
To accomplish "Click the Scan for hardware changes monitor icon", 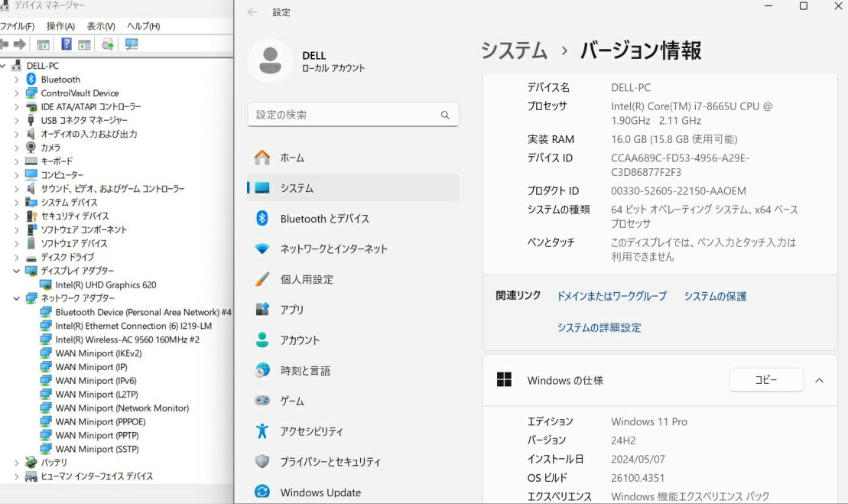I will pyautogui.click(x=131, y=44).
